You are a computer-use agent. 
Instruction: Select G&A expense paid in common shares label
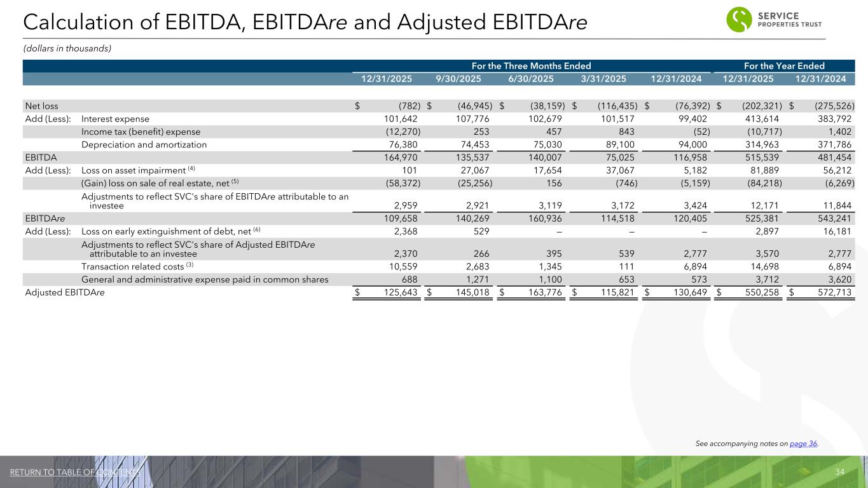click(205, 280)
